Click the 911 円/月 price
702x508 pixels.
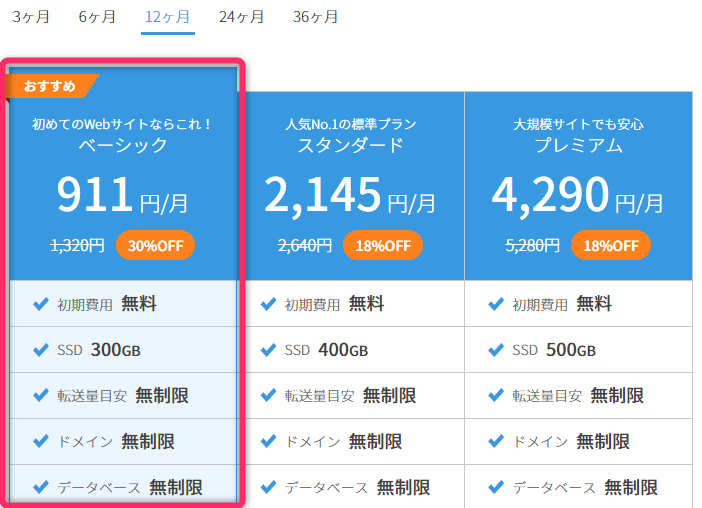point(122,196)
